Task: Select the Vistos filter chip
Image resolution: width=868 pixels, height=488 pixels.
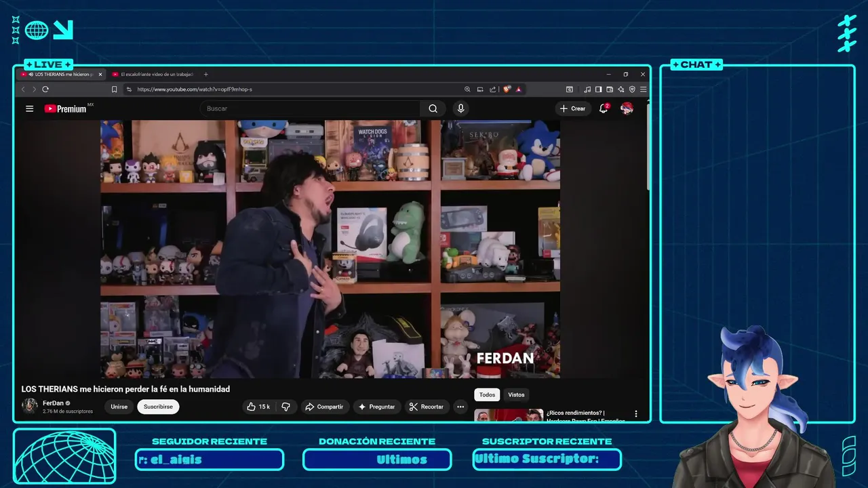Action: click(516, 394)
